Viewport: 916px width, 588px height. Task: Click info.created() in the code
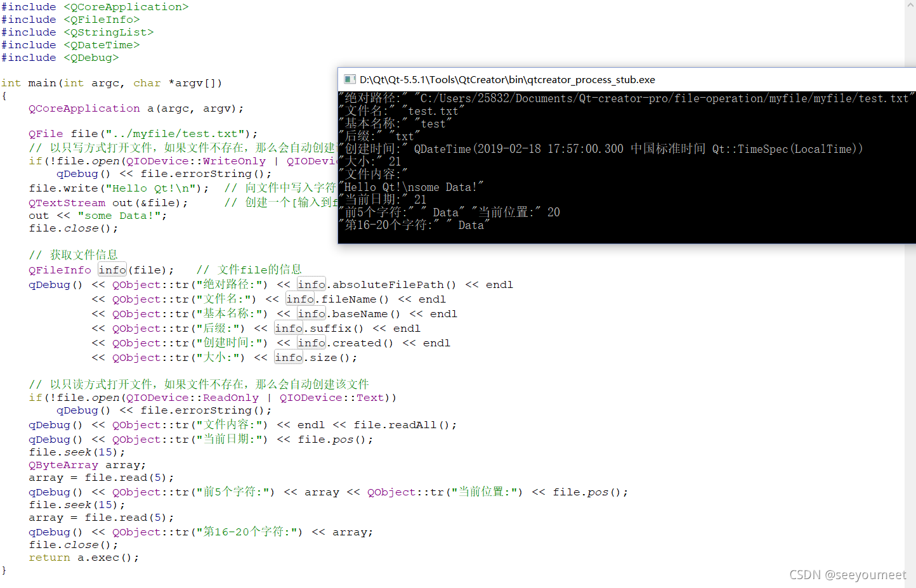pos(346,343)
